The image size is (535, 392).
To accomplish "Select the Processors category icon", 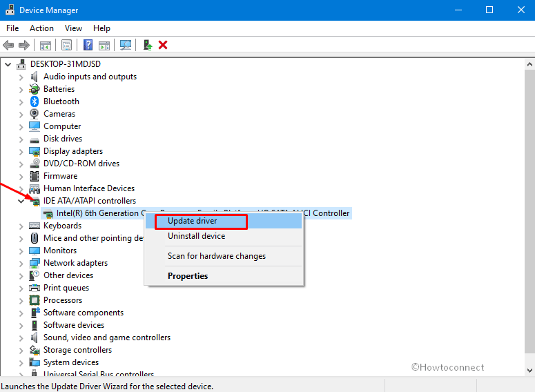I will pos(35,300).
